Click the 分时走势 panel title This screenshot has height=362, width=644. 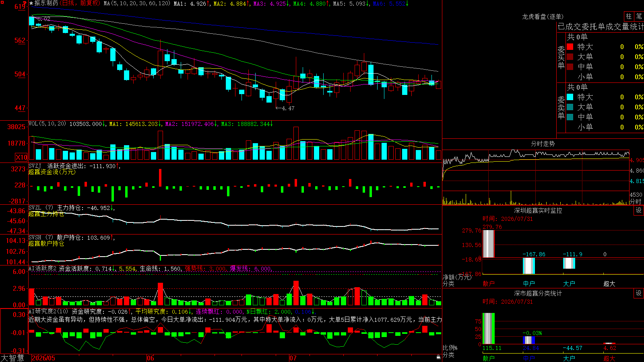[543, 144]
